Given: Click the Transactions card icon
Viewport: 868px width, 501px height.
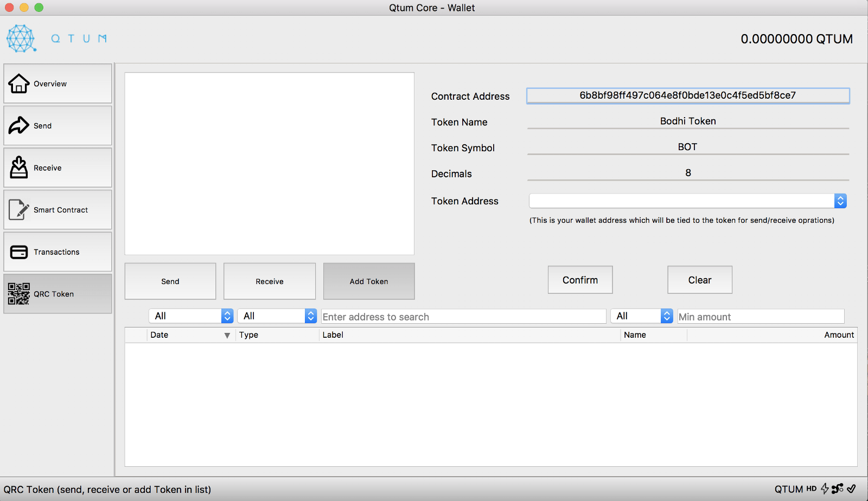Looking at the screenshot, I should [x=18, y=252].
